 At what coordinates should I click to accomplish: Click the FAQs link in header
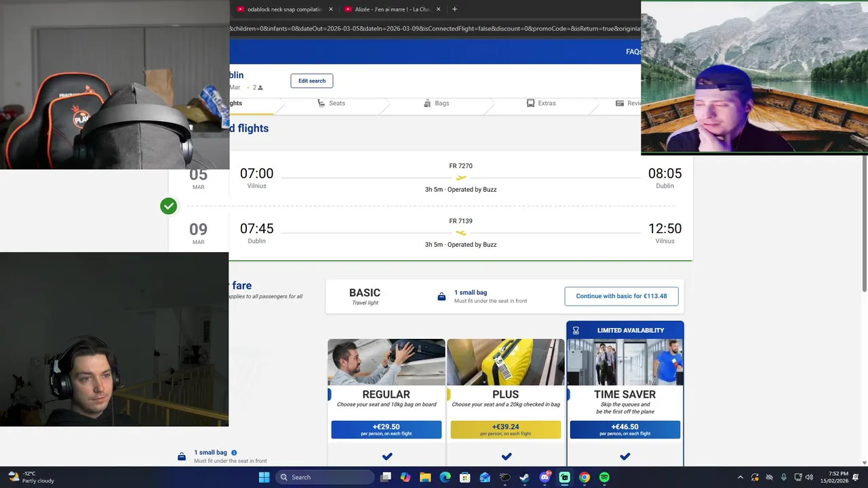pyautogui.click(x=633, y=52)
